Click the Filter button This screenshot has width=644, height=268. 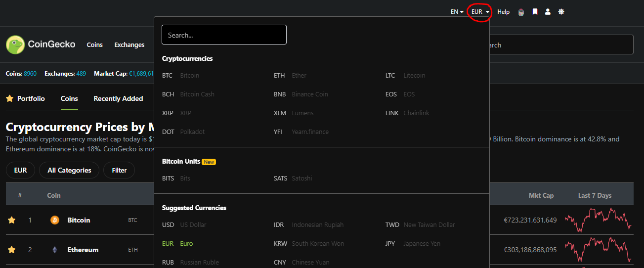(119, 170)
